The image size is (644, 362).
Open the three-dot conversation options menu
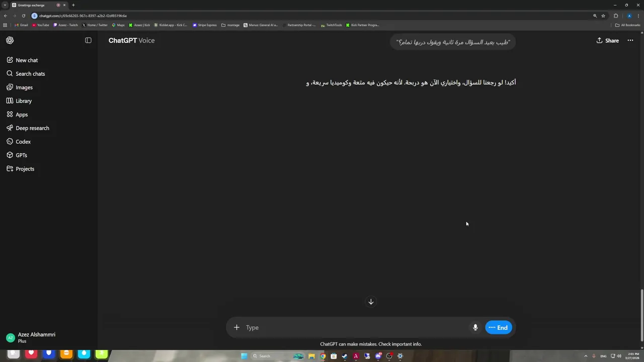pos(630,40)
